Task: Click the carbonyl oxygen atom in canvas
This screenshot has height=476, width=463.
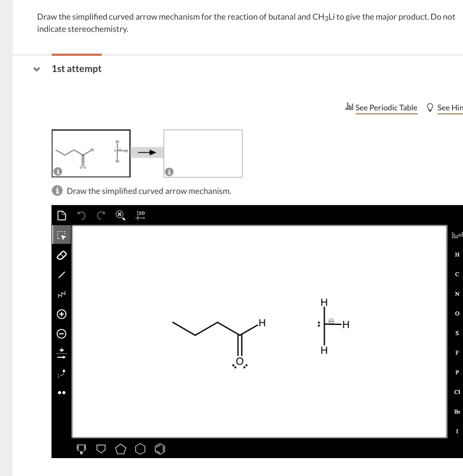Action: coord(240,361)
